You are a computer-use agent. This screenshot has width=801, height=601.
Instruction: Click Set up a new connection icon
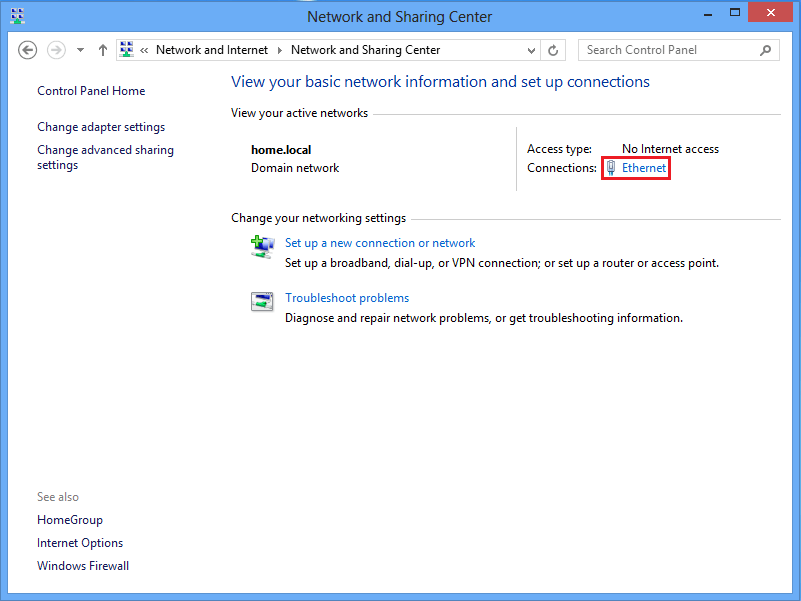pos(262,247)
